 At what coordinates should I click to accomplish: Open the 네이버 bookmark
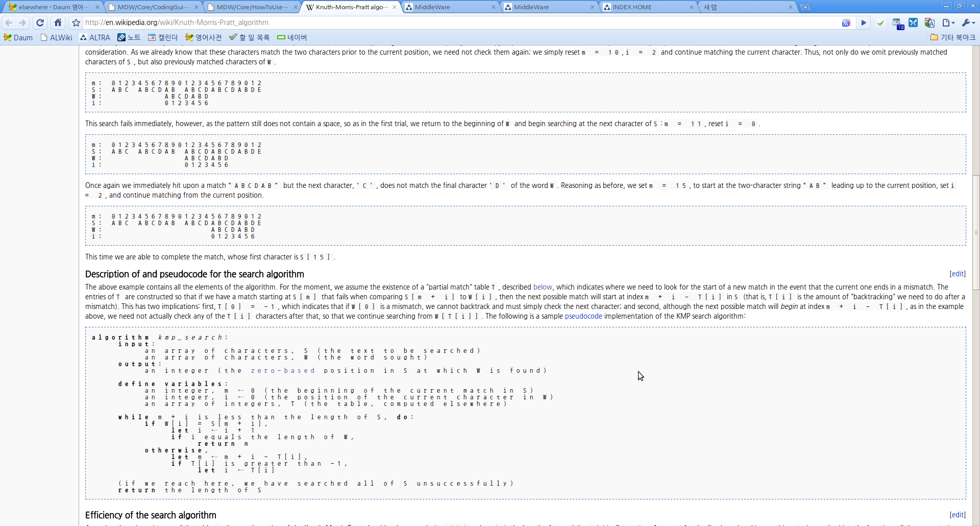tap(292, 37)
